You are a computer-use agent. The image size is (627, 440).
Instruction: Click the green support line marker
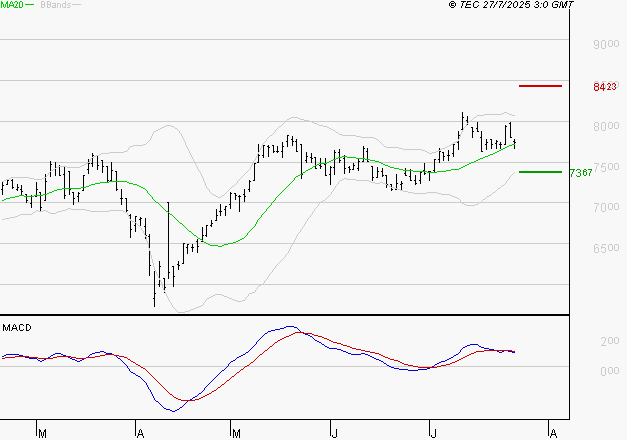(541, 172)
